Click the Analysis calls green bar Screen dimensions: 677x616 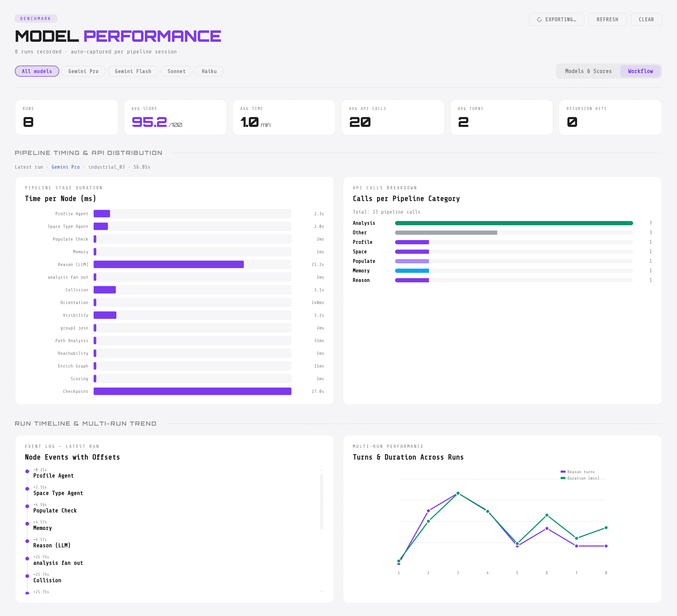[514, 223]
